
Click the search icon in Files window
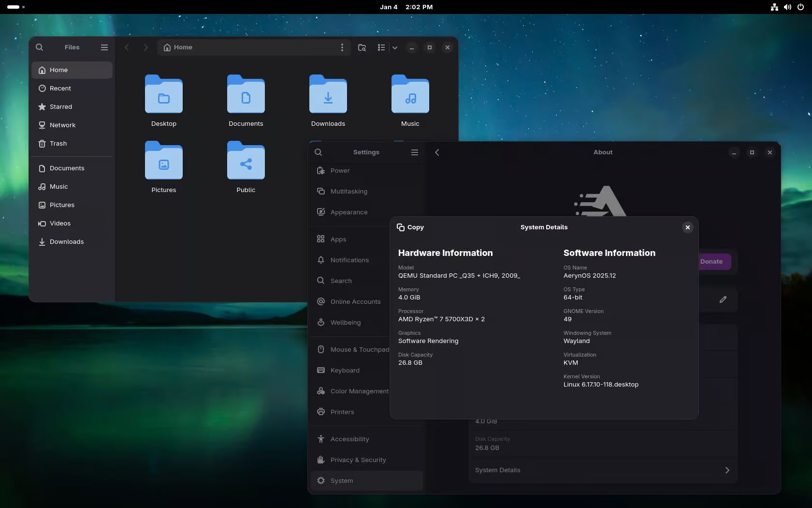point(40,47)
